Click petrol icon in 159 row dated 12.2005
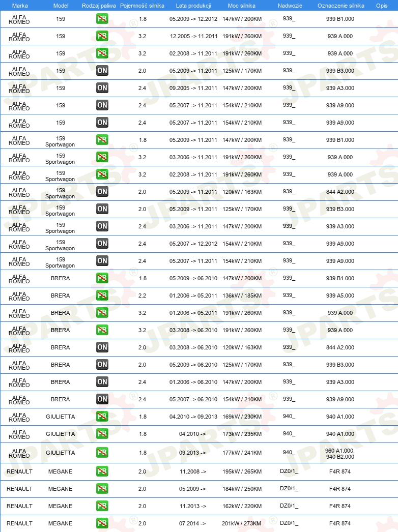The width and height of the screenshot is (398, 532). pos(102,36)
